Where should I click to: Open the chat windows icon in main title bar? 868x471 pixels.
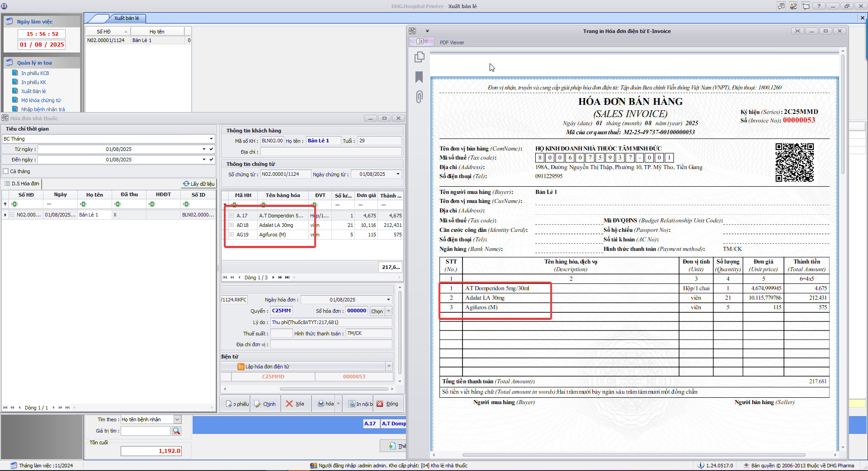coord(781,6)
